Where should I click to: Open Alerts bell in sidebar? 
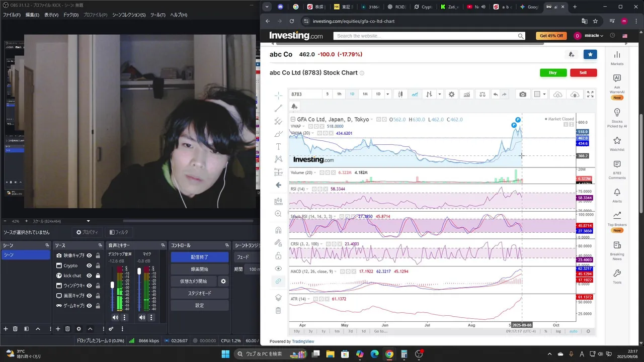pyautogui.click(x=617, y=196)
